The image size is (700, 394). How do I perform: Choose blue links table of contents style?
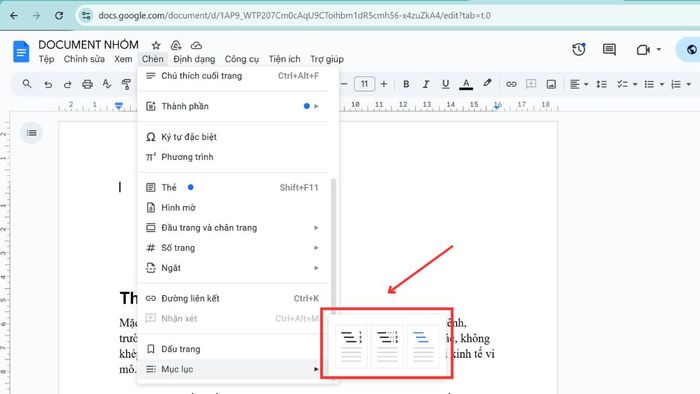coord(423,346)
